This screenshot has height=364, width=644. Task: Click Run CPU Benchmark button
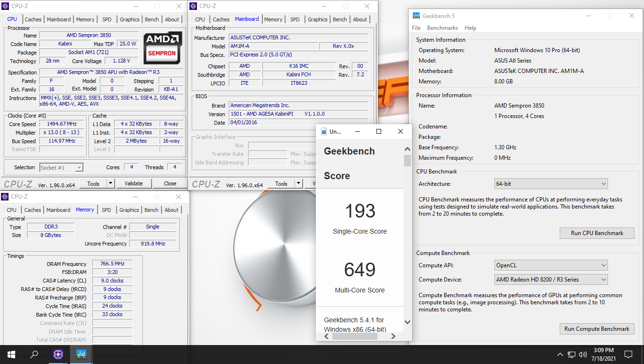point(597,233)
